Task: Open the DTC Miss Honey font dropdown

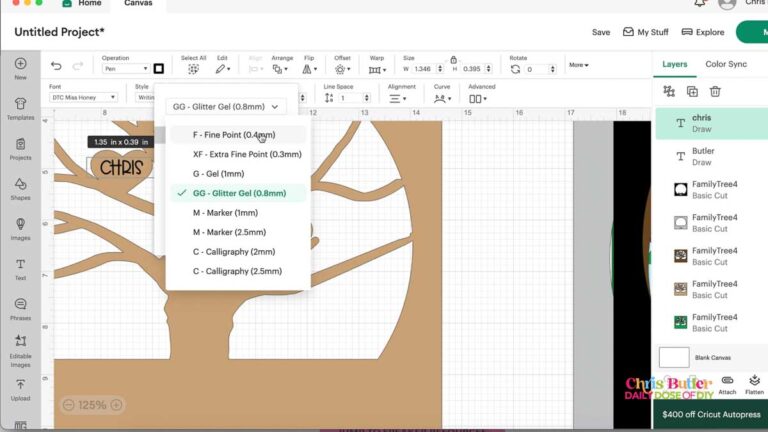Action: 88,98
